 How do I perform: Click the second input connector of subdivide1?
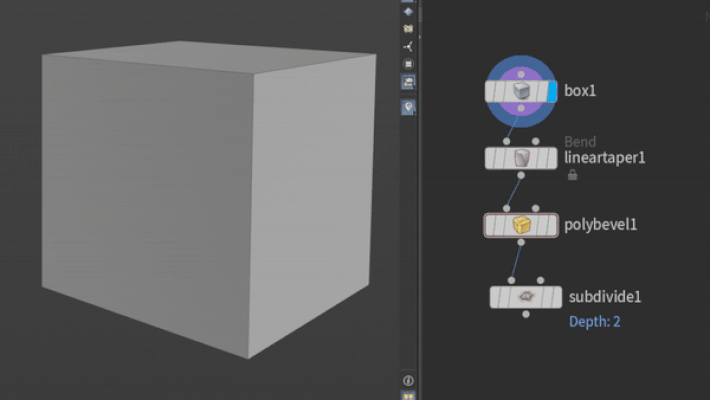[x=540, y=280]
